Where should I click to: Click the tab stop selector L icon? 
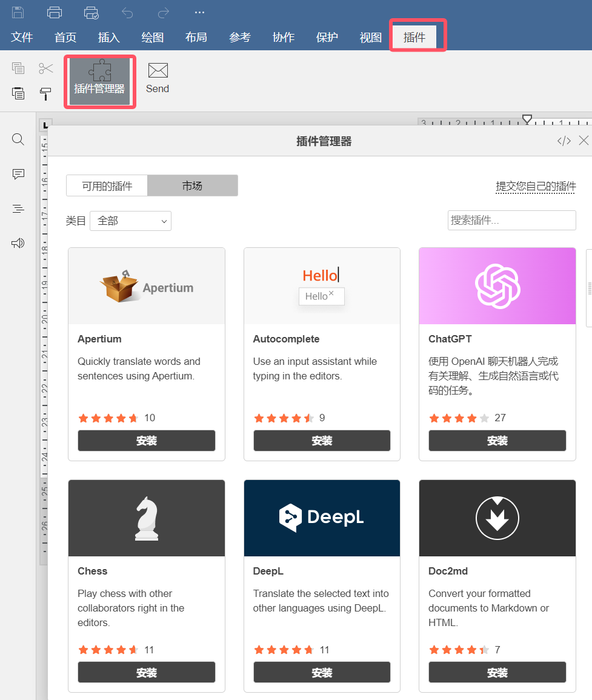[45, 125]
